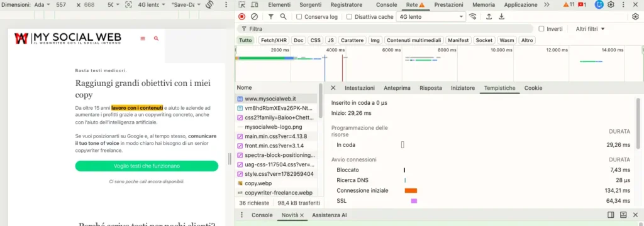Viewport: 644px width, 226px height.
Task: Select the copy.webp request row
Action: pyautogui.click(x=277, y=183)
